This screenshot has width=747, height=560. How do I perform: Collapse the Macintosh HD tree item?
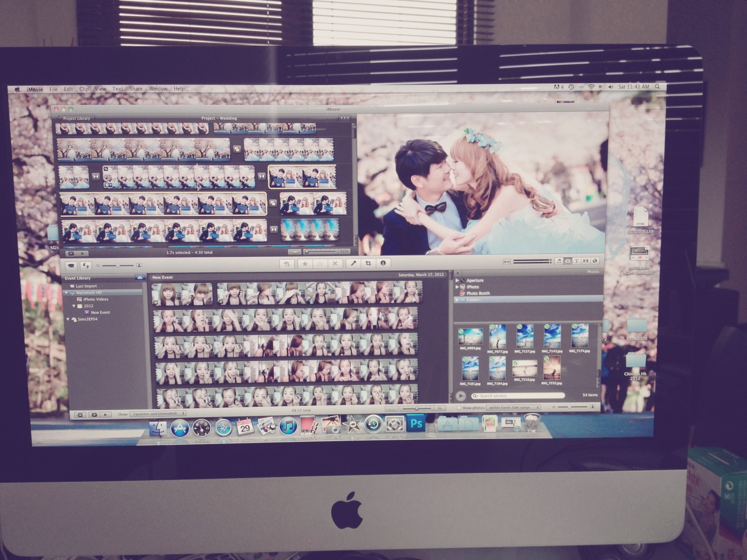67,292
